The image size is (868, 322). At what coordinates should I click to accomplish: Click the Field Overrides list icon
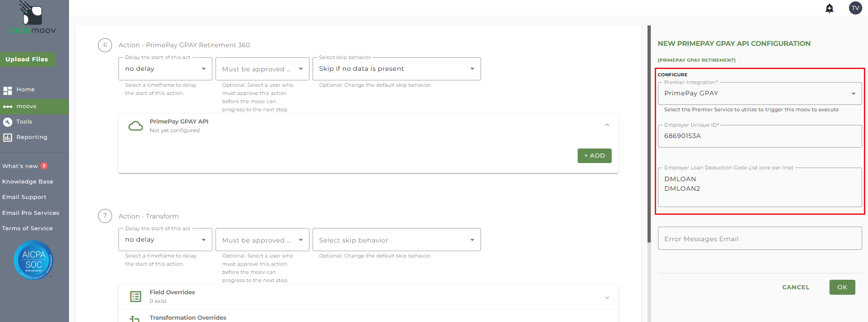pyautogui.click(x=135, y=297)
